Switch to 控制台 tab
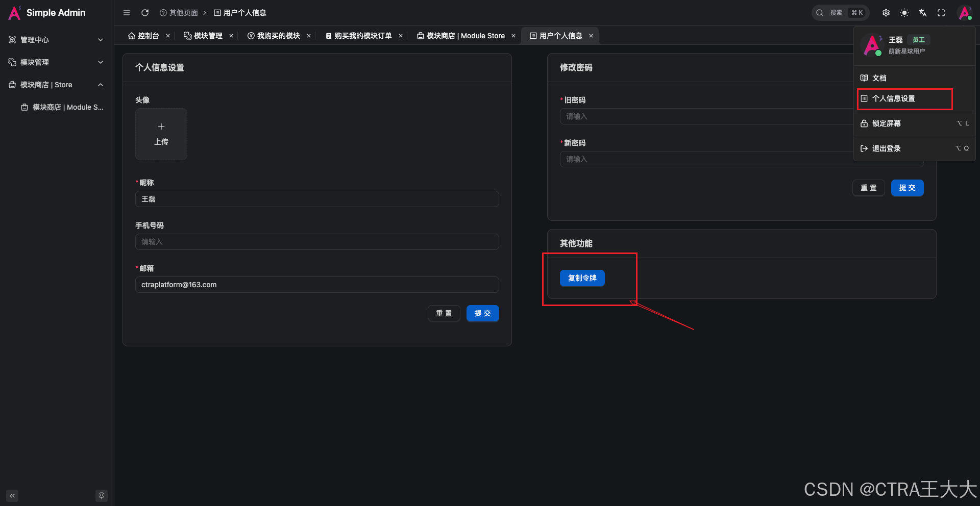Image resolution: width=980 pixels, height=506 pixels. tap(143, 36)
